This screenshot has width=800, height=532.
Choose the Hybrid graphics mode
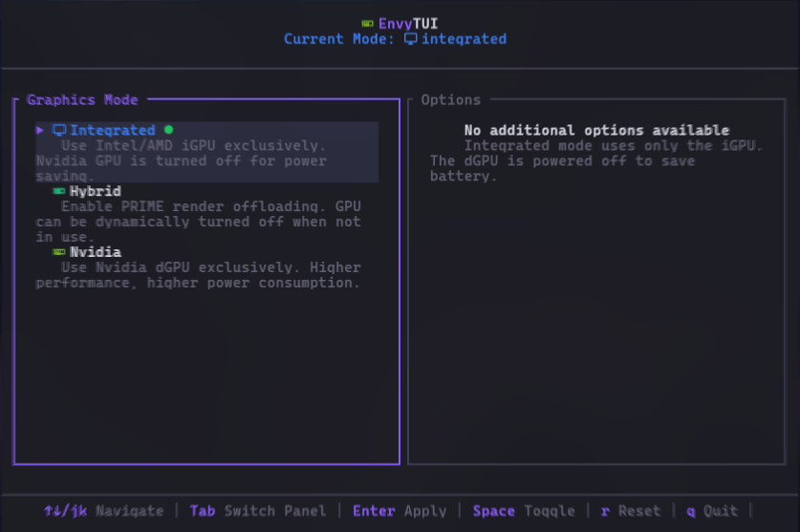click(95, 192)
